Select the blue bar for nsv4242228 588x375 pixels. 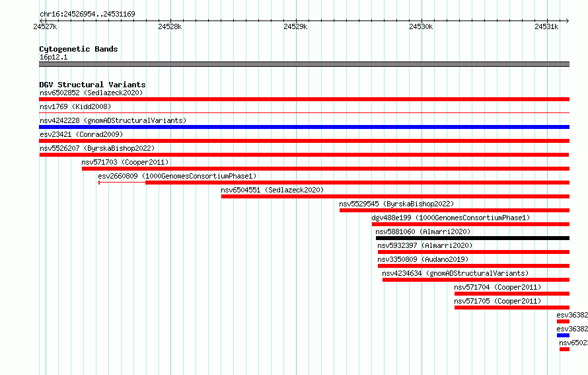pyautogui.click(x=304, y=127)
